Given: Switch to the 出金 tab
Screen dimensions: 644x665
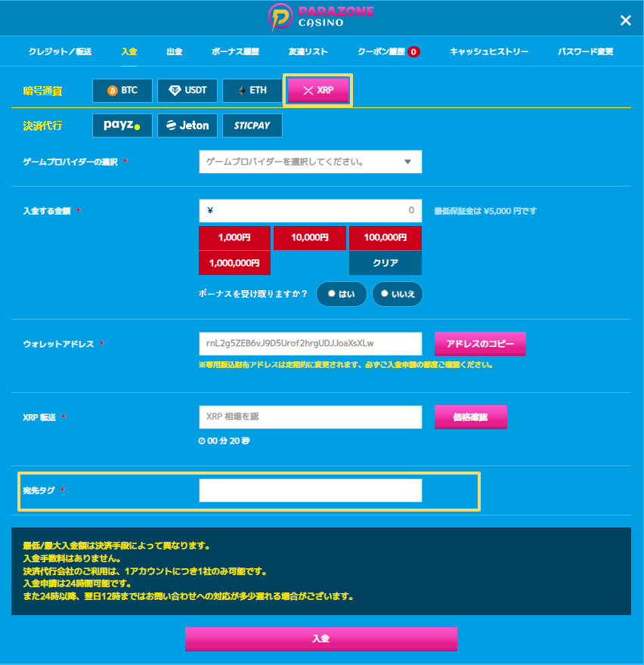Looking at the screenshot, I should [x=175, y=51].
